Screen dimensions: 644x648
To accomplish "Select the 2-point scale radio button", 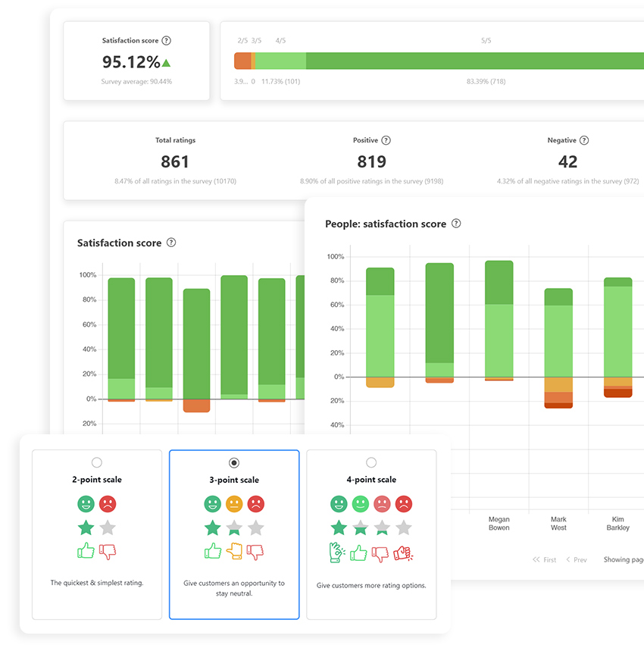I will tap(96, 462).
